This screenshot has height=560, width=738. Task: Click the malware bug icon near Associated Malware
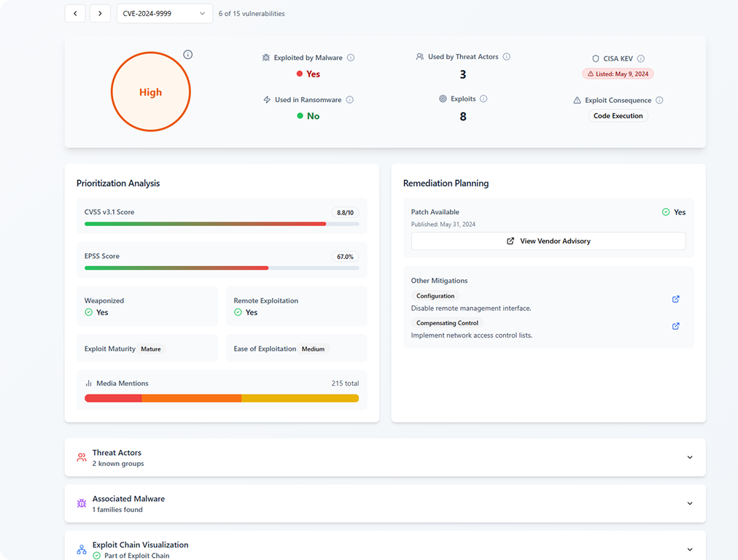click(x=81, y=503)
